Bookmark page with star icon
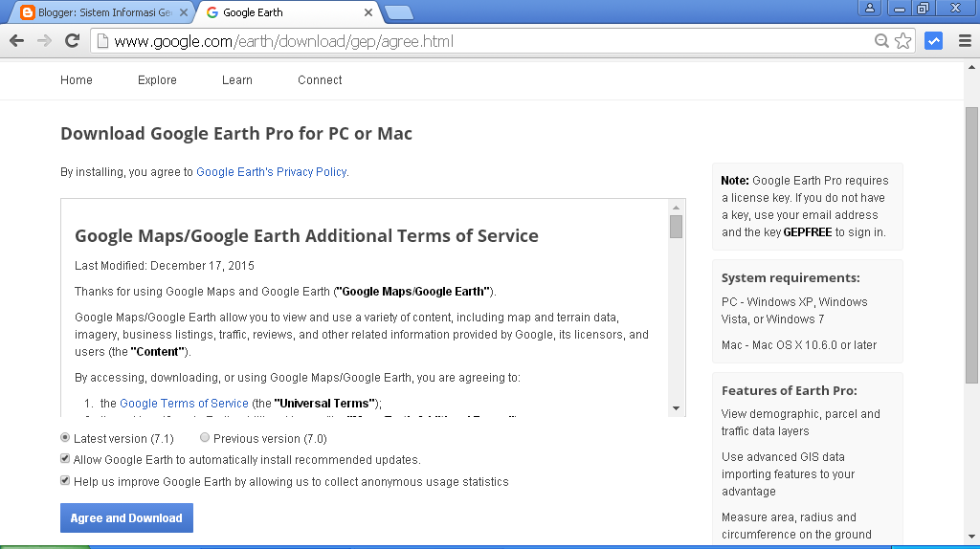The width and height of the screenshot is (980, 549). (x=902, y=41)
